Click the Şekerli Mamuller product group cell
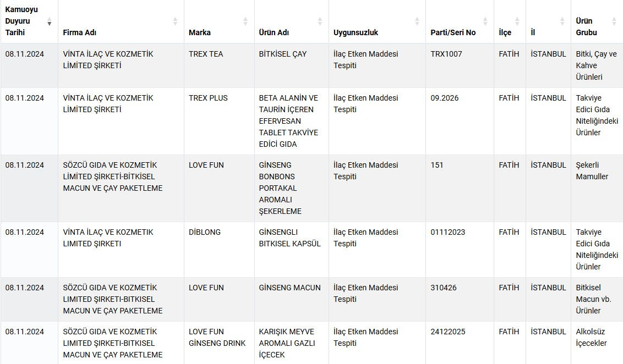 (592, 170)
